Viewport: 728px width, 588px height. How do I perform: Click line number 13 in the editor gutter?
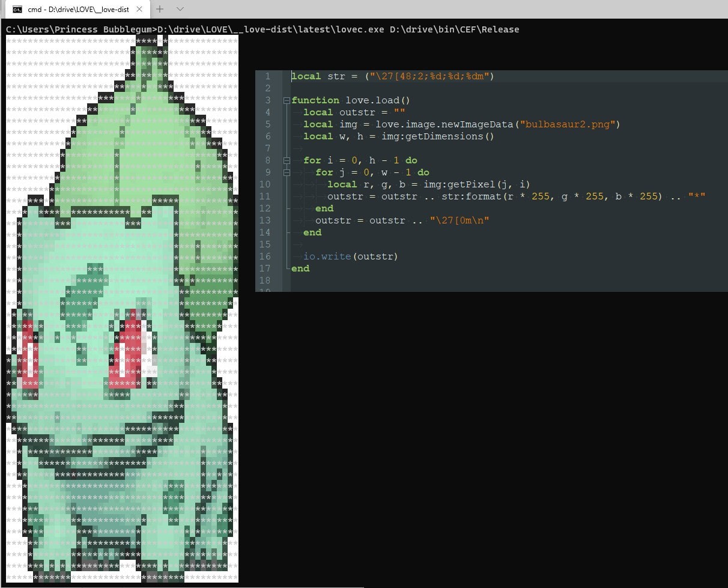[265, 220]
